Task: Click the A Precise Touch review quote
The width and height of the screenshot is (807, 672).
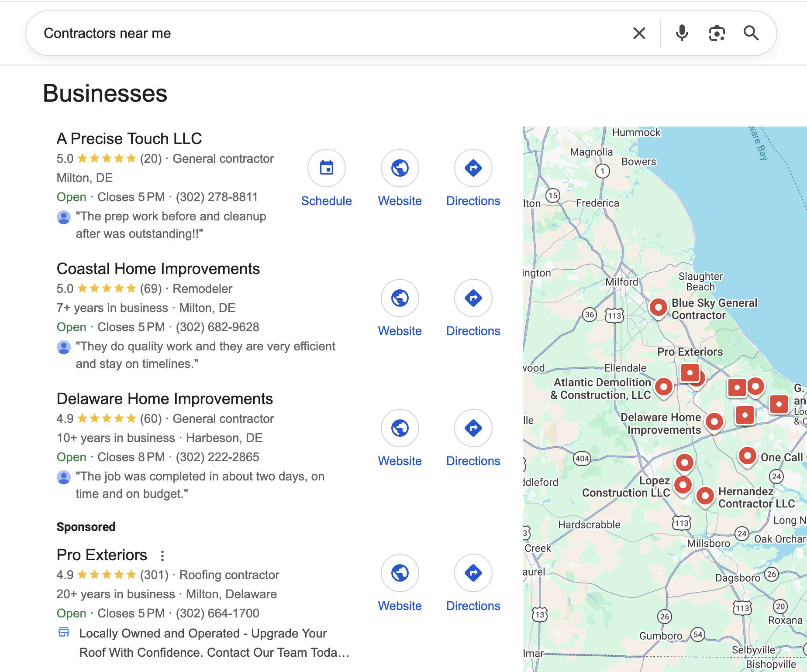Action: (x=171, y=225)
